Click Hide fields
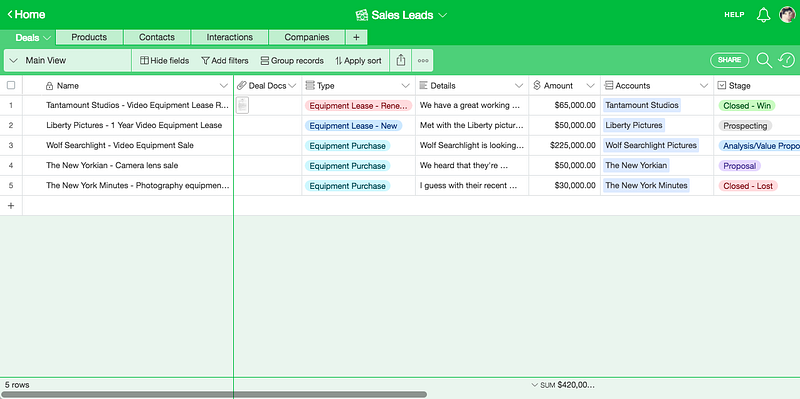 tap(165, 61)
